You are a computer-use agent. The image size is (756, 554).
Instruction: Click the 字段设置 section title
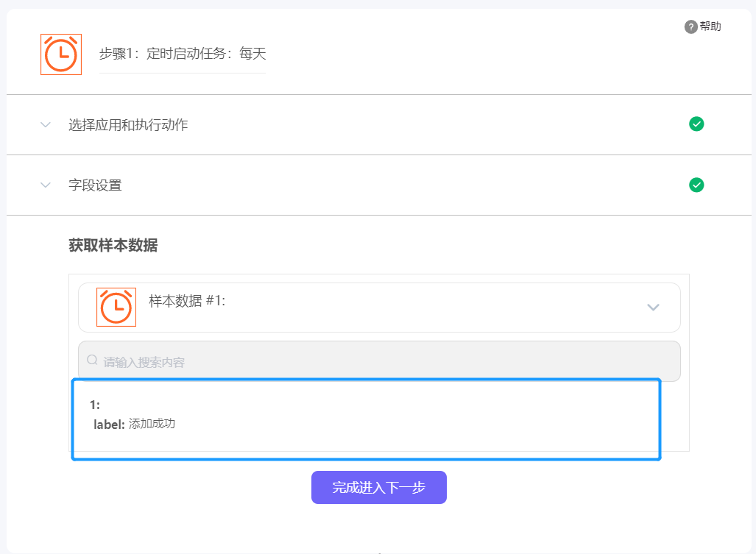click(x=95, y=185)
